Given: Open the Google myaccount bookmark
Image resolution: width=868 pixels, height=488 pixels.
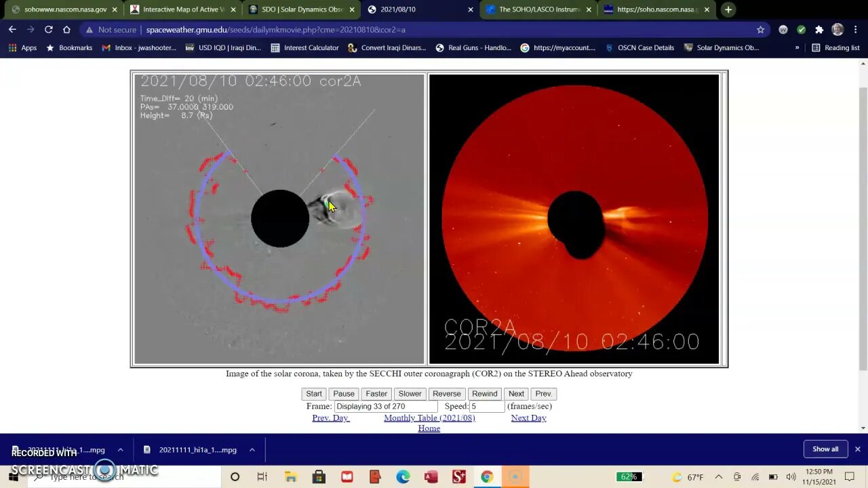Looking at the screenshot, I should click(x=557, y=48).
